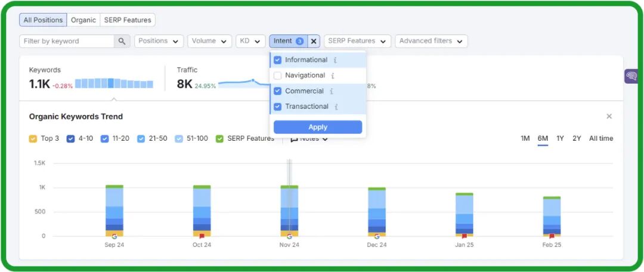
Task: Open the Volume filter dropdown
Action: coord(209,41)
